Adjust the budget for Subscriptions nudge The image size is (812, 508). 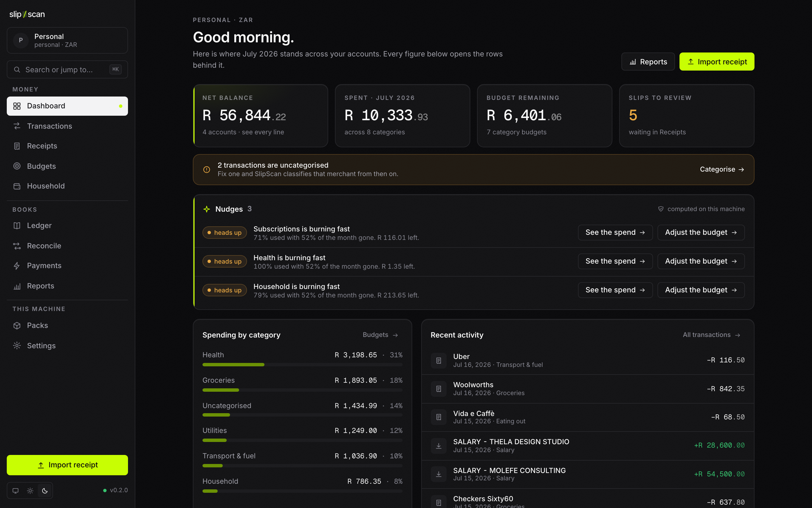[x=701, y=233]
